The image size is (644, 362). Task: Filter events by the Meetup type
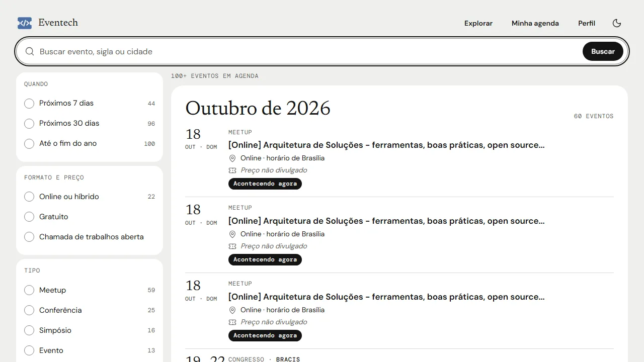[90, 290]
